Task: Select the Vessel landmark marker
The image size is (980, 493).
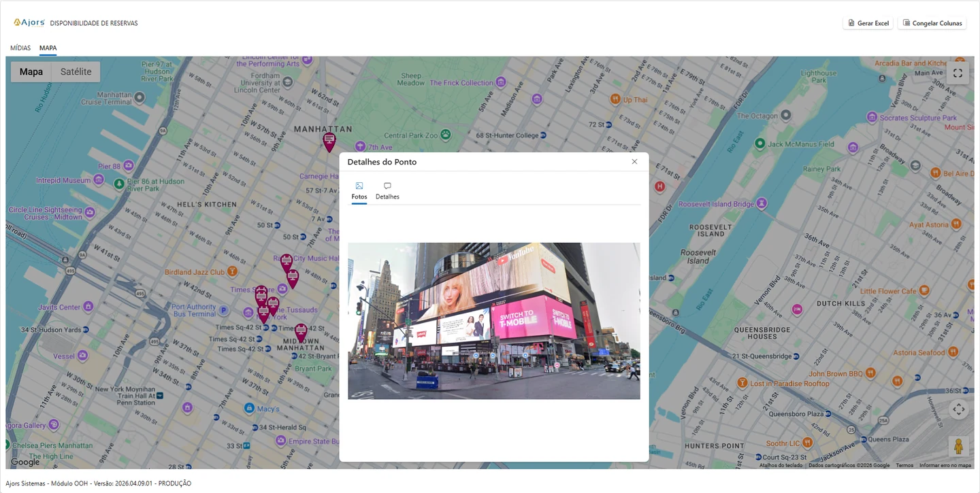Action: (82, 356)
